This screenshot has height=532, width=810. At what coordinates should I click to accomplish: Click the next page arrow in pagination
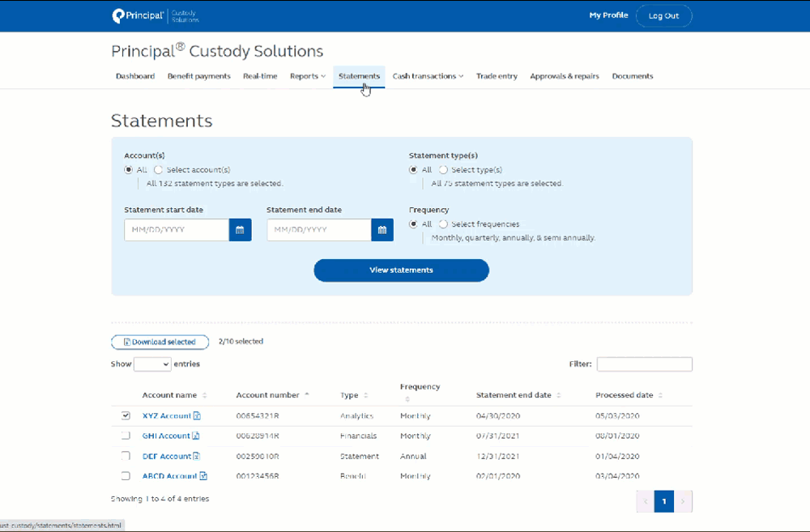(x=681, y=501)
